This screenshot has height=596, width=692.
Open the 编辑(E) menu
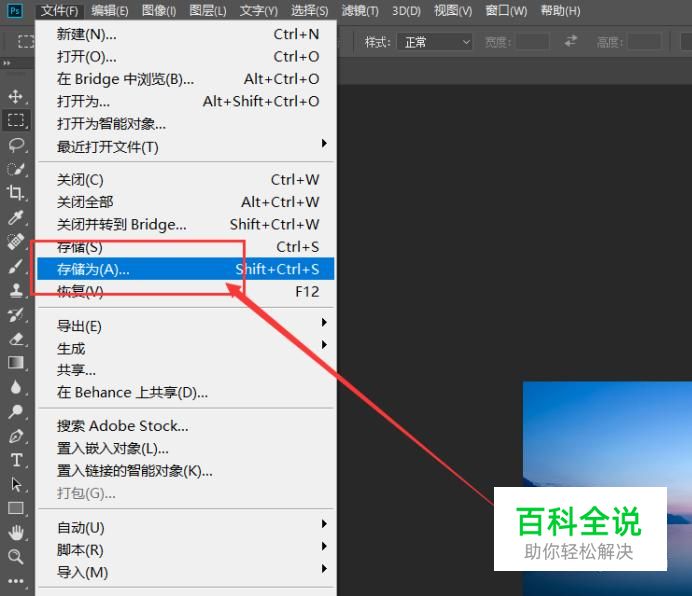[110, 11]
